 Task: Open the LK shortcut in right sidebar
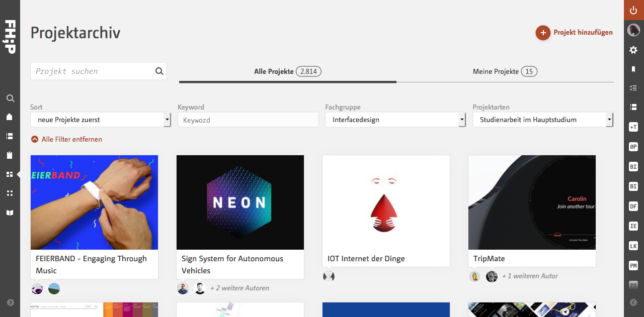[x=634, y=246]
